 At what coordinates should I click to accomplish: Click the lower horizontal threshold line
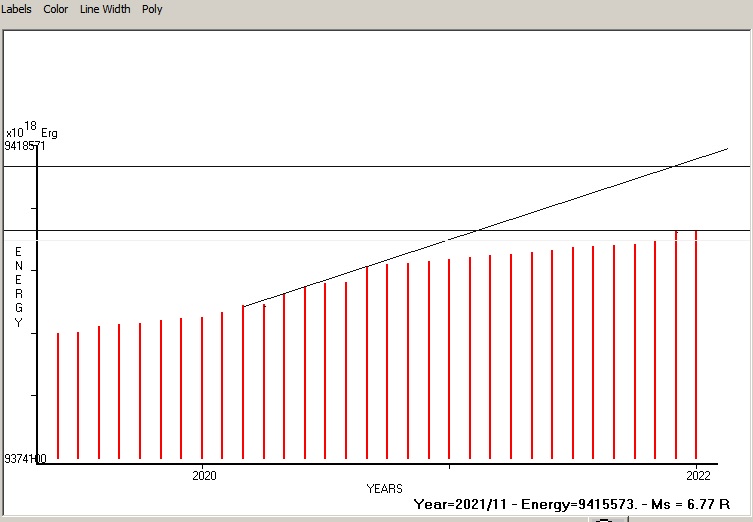pos(300,230)
